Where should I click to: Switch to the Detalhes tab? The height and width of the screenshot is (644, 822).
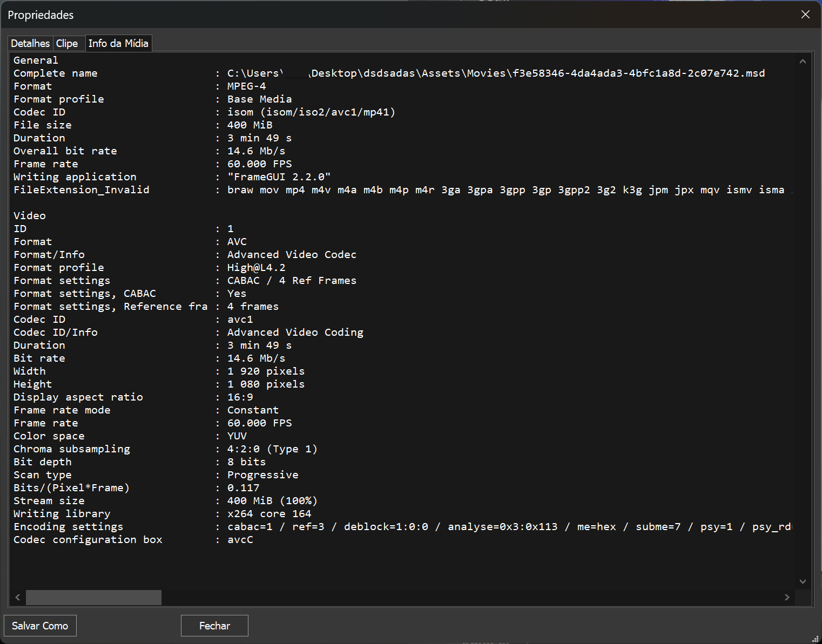pos(30,44)
